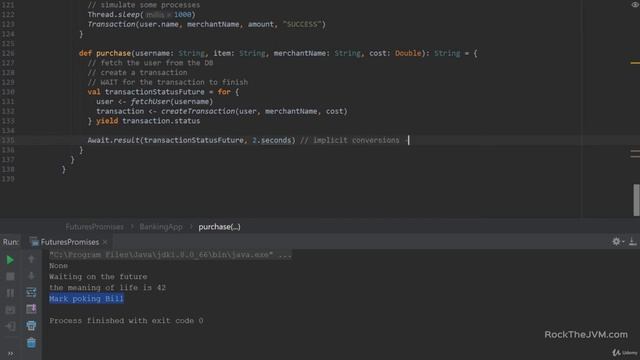Click the Up the stack trace arrow

(31, 259)
